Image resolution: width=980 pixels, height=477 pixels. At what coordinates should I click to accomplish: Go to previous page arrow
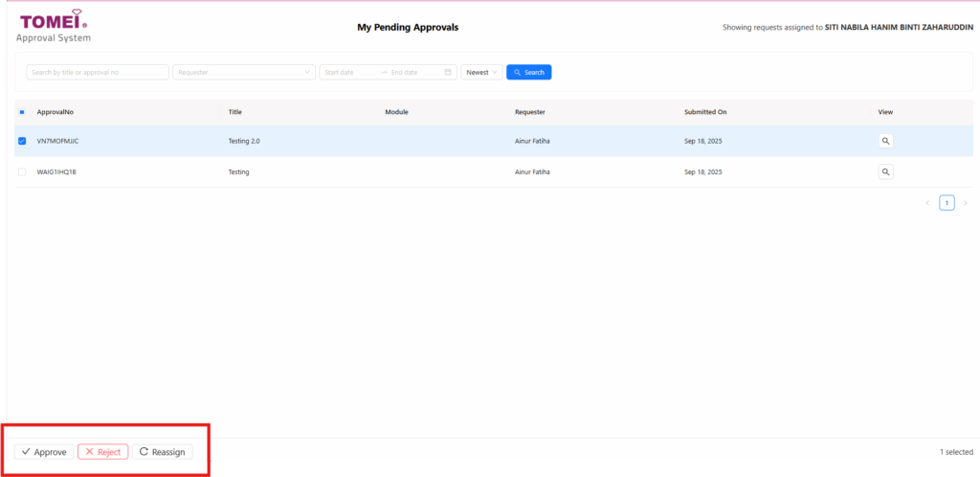point(927,203)
